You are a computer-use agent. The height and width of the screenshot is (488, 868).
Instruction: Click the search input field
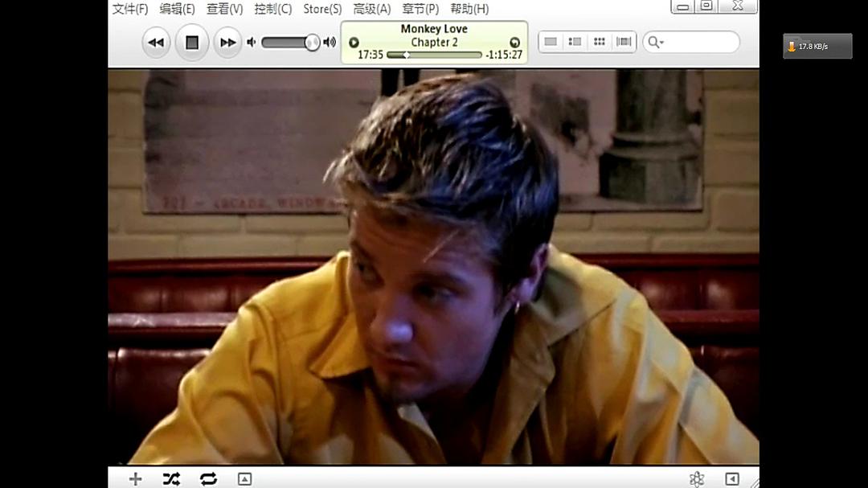[x=699, y=42]
